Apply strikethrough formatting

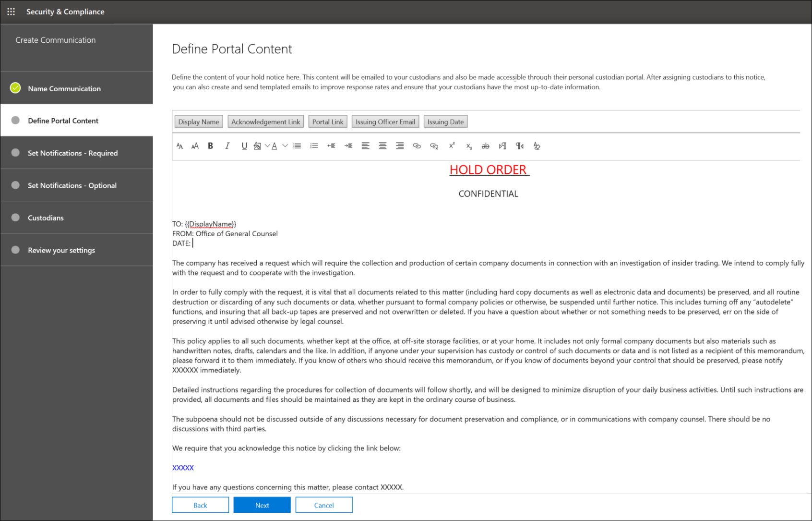point(486,145)
